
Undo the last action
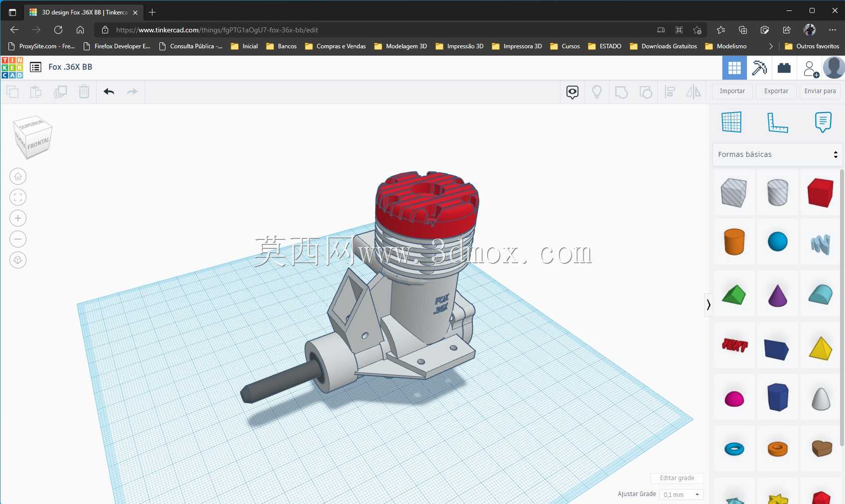pos(109,92)
